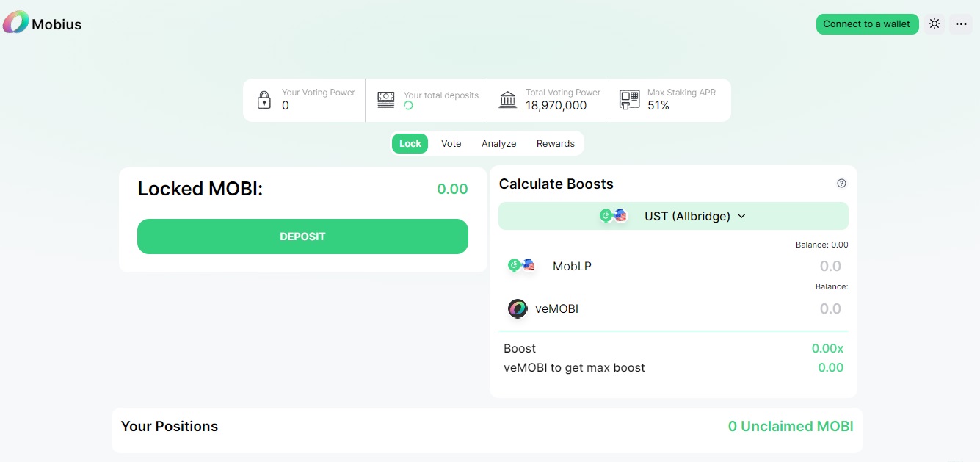
Task: Click the Calculate Boosts help question icon
Action: pos(842,184)
